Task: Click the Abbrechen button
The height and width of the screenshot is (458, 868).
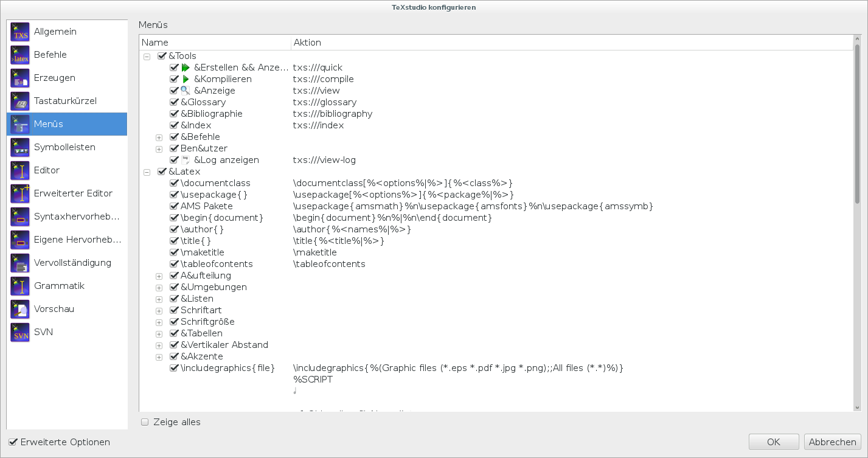Action: (x=833, y=442)
